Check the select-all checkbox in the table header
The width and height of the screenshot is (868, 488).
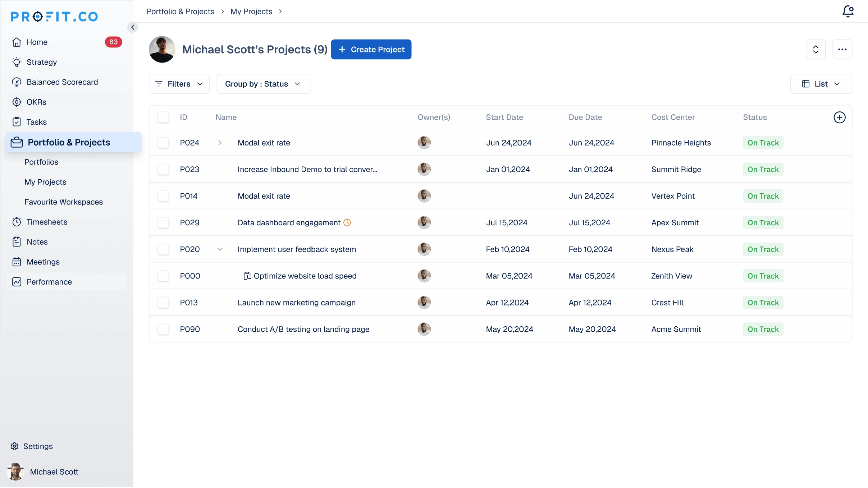[163, 118]
